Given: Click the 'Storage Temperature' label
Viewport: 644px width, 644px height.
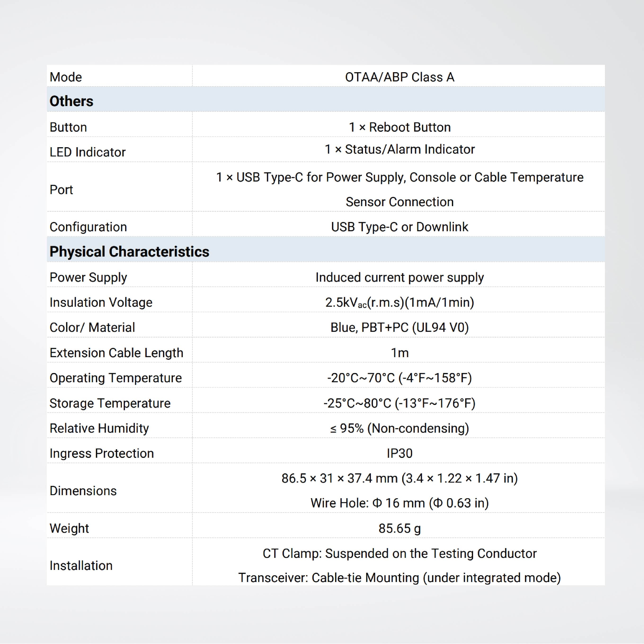Looking at the screenshot, I should coord(110,403).
